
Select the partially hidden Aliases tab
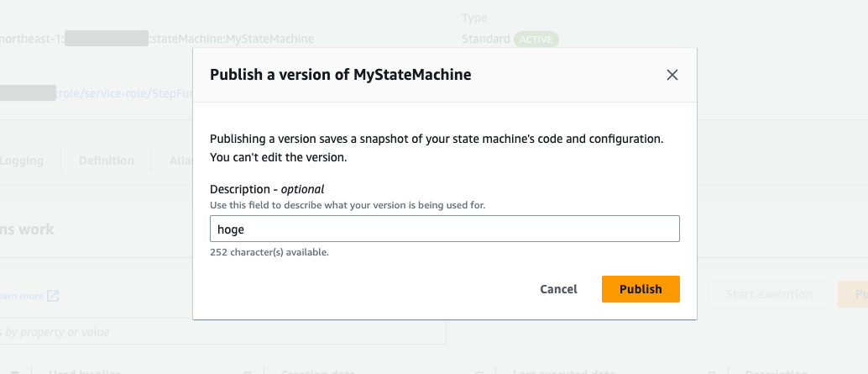point(179,161)
